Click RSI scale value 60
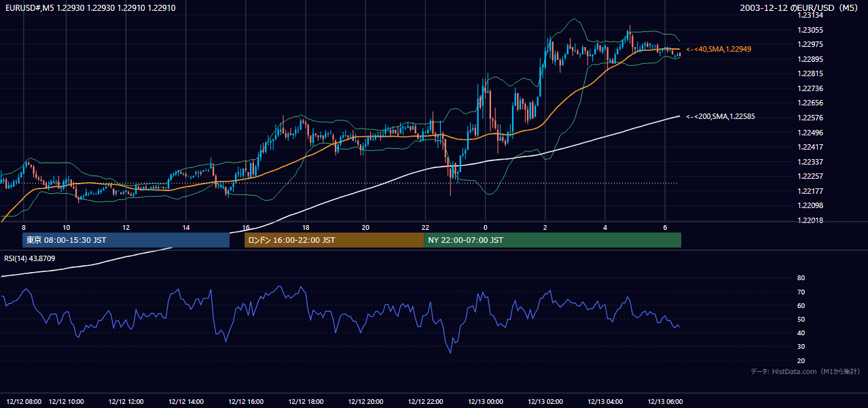This screenshot has width=868, height=408. click(x=801, y=305)
